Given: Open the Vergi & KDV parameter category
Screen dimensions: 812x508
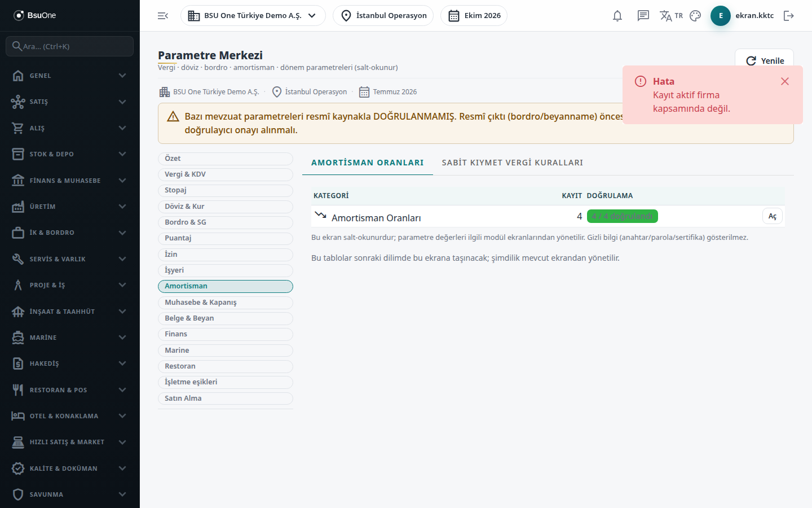Looking at the screenshot, I should (226, 174).
